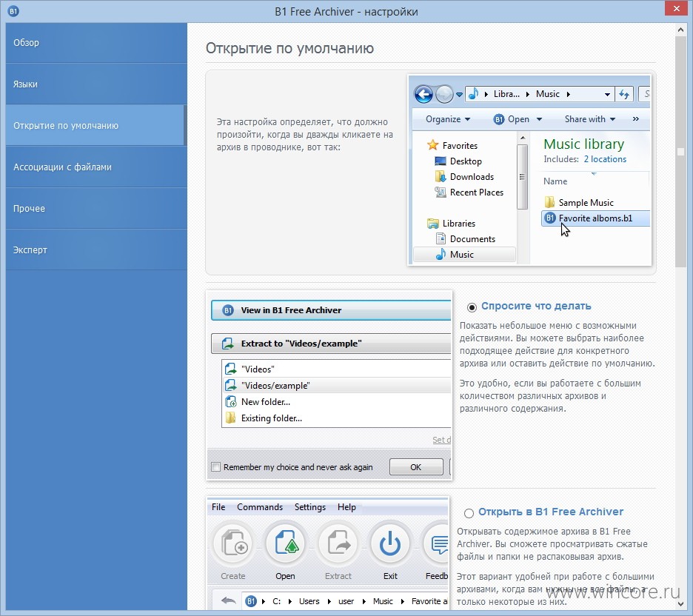Click the extract icon next to "Videos"
The width and height of the screenshot is (693, 616).
[231, 369]
